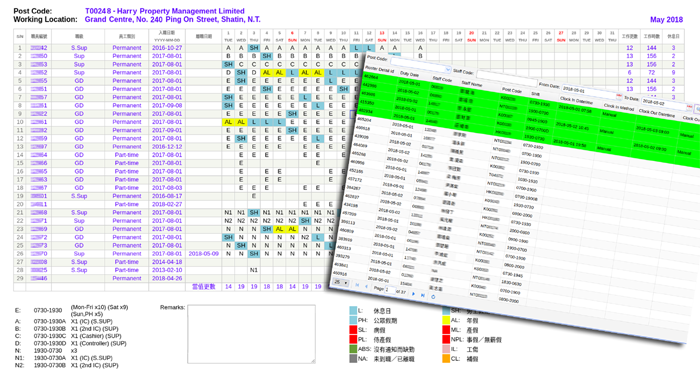This screenshot has width=700, height=374.
Task: Select the orange CL legend swatch
Action: (446, 358)
